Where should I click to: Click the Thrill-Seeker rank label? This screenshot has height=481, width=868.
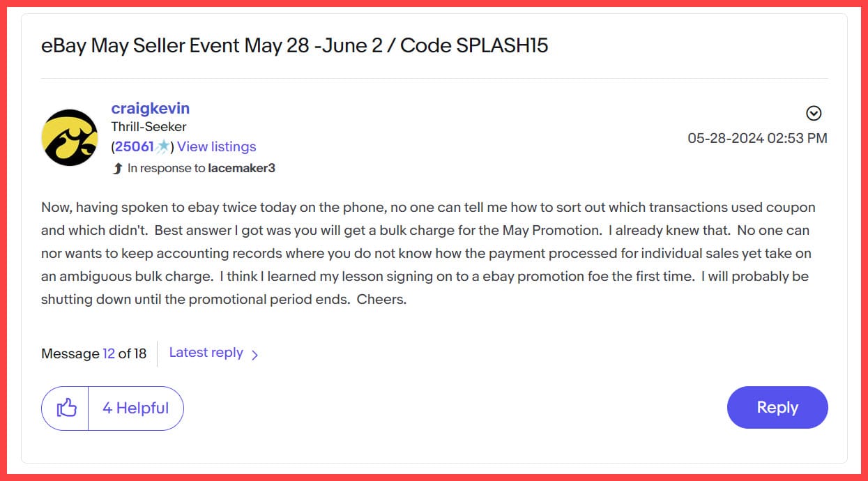pos(149,127)
